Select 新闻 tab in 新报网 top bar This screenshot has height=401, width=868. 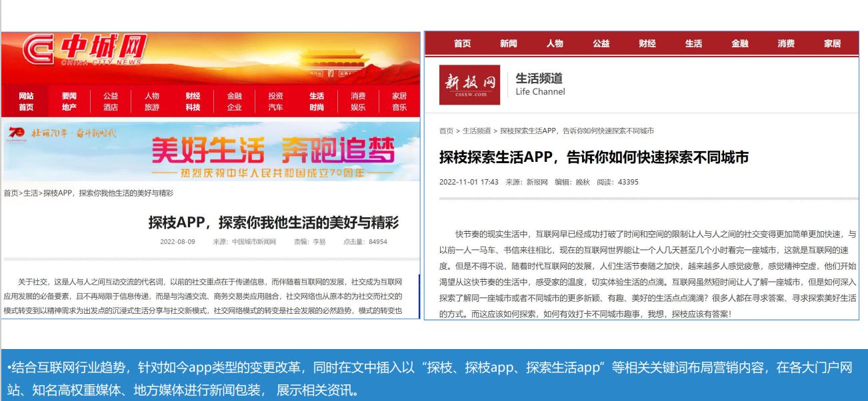508,44
